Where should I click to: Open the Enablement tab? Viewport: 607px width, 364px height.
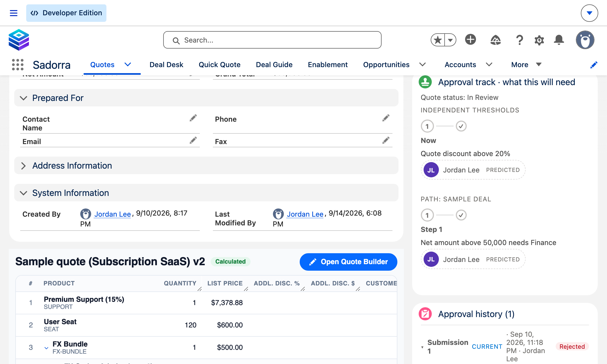[x=328, y=65]
